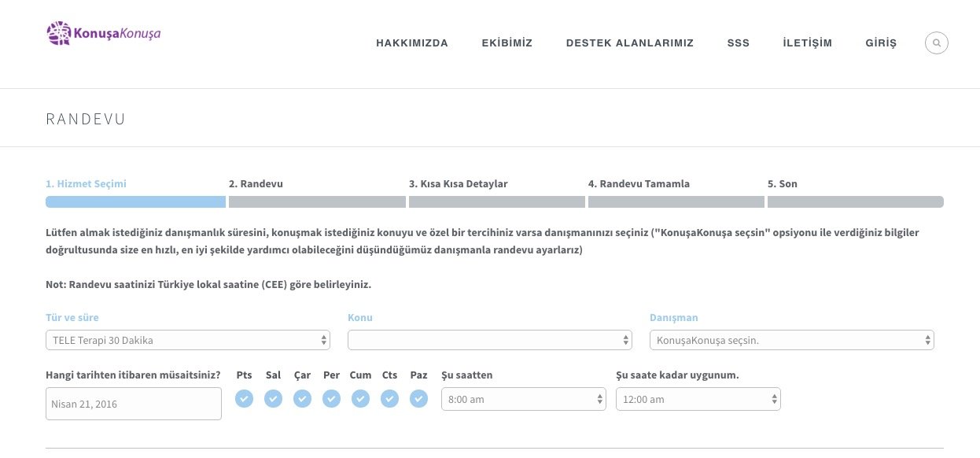Toggle the Pts (Monday) availability checkmark
Screen dimensions: 980x458
pyautogui.click(x=244, y=399)
